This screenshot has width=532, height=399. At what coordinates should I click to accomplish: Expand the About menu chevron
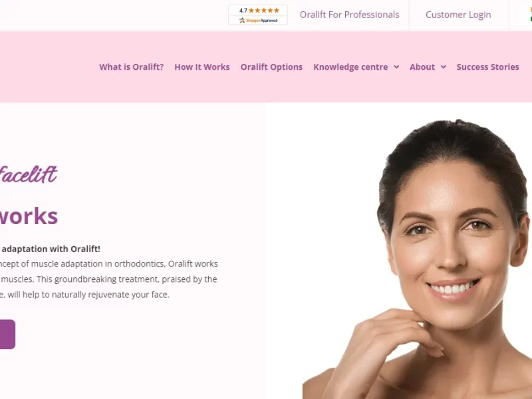pos(444,67)
